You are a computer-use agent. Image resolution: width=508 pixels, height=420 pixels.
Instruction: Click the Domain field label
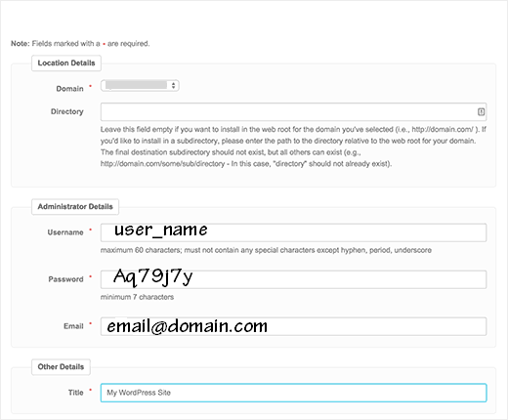[x=69, y=89]
